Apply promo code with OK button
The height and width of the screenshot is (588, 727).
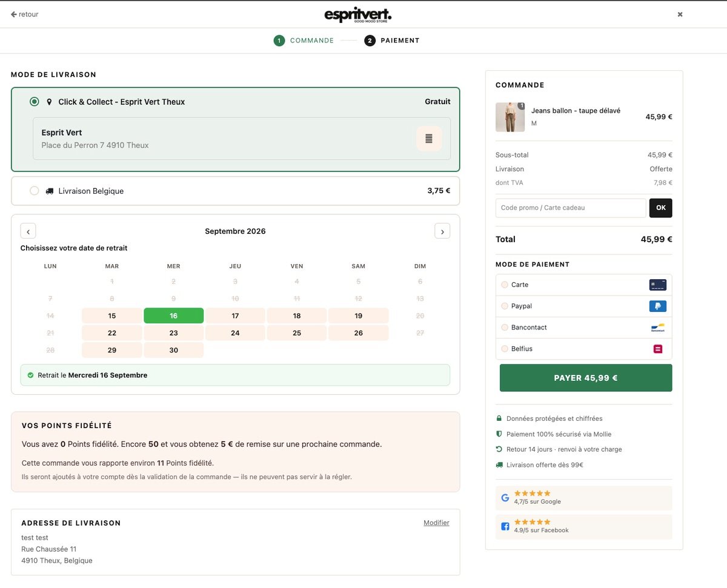[661, 208]
